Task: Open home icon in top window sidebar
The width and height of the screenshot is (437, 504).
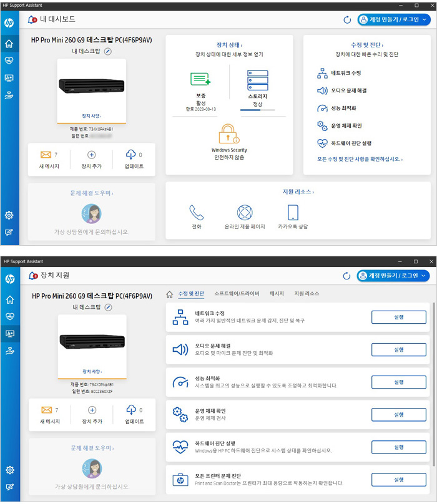Action: (x=9, y=44)
